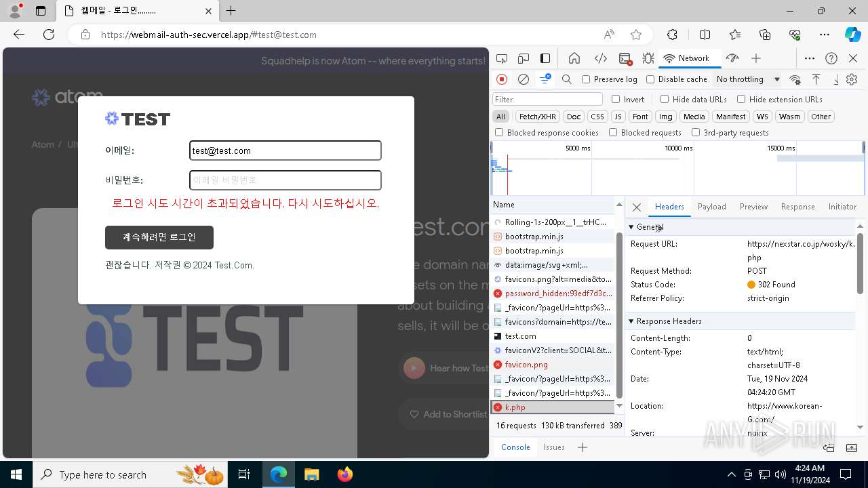
Task: Go back in browser history
Action: (x=19, y=35)
